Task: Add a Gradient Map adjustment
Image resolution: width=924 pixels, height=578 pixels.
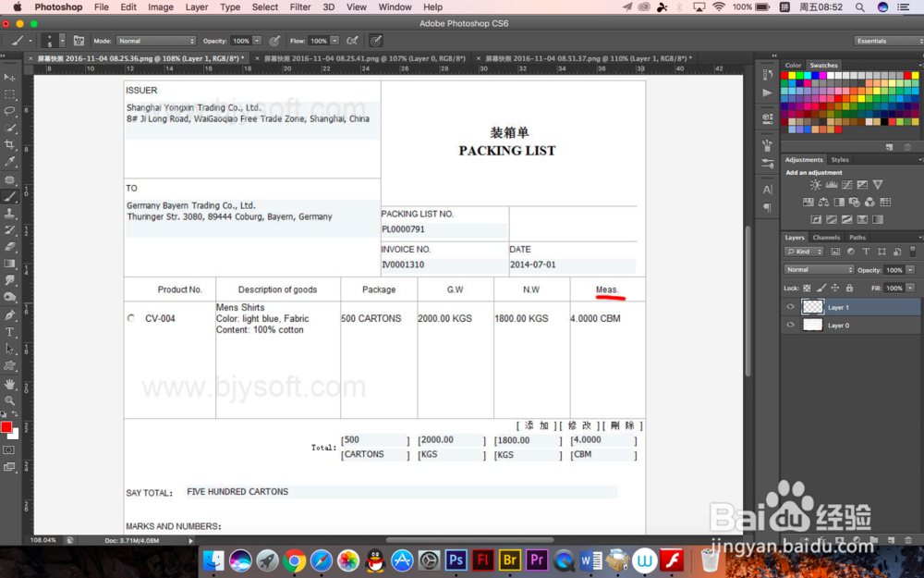Action: click(x=878, y=219)
